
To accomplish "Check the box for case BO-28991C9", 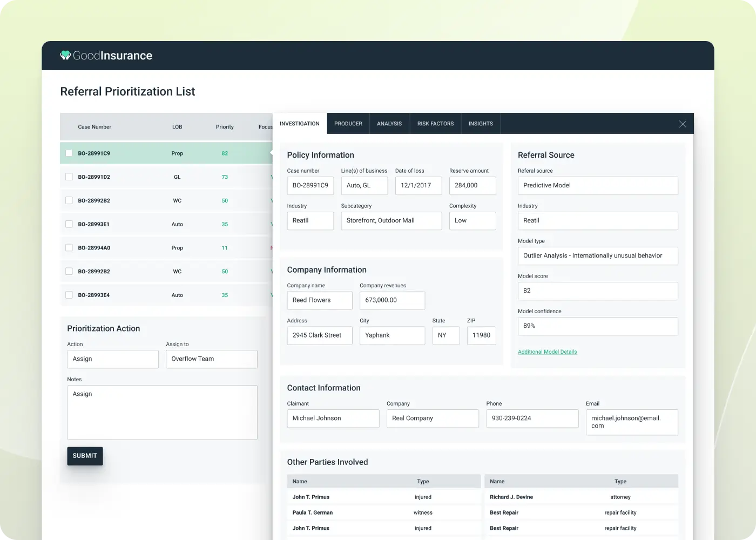I will (69, 153).
